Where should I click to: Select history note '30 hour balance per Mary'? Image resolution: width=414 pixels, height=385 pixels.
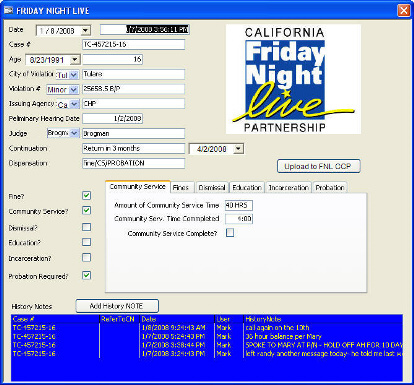pyautogui.click(x=283, y=336)
